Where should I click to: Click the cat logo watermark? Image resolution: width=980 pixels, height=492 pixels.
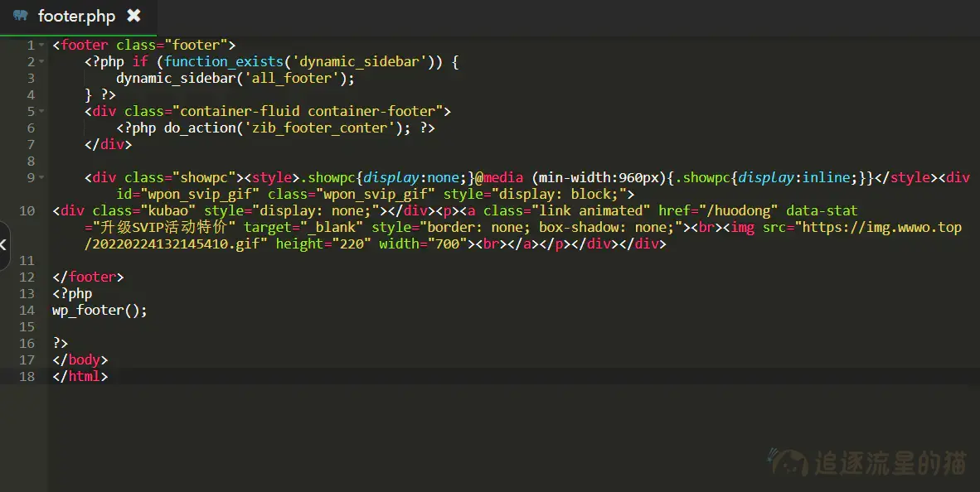788,462
